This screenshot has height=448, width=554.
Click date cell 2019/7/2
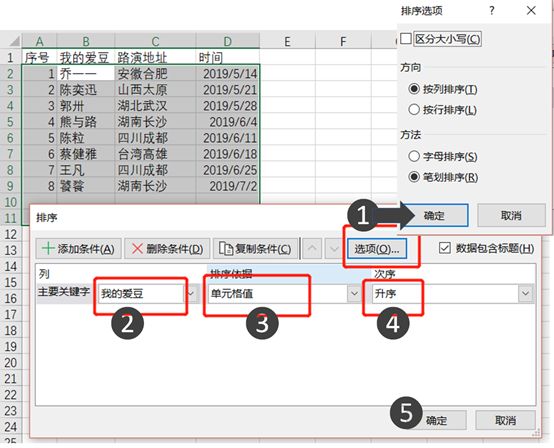pyautogui.click(x=228, y=186)
